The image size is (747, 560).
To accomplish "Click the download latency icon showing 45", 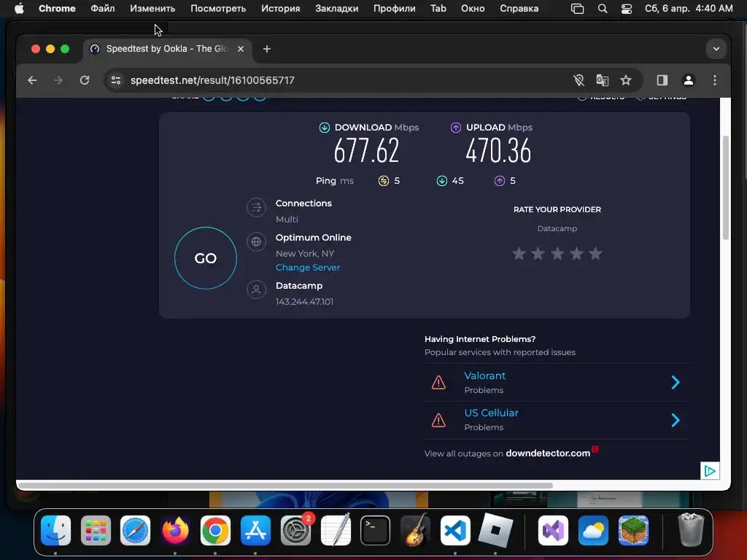I will (x=441, y=181).
